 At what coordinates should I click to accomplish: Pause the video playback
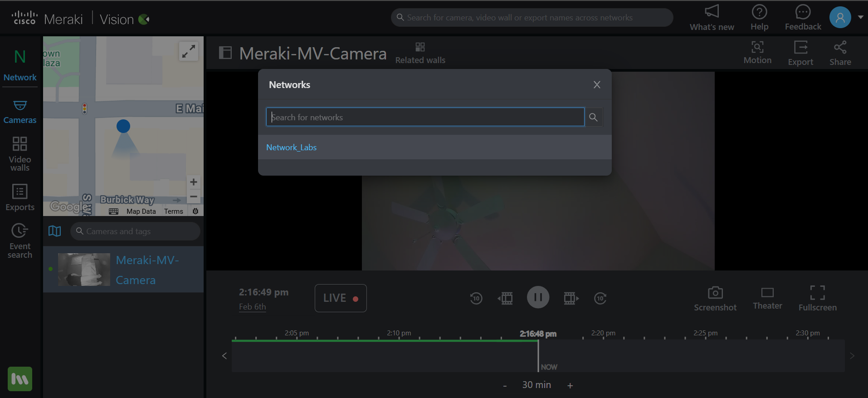(x=538, y=298)
